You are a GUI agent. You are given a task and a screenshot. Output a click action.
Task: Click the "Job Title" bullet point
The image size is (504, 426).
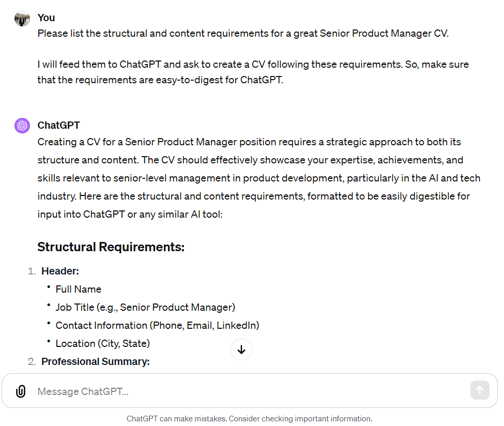(x=145, y=307)
